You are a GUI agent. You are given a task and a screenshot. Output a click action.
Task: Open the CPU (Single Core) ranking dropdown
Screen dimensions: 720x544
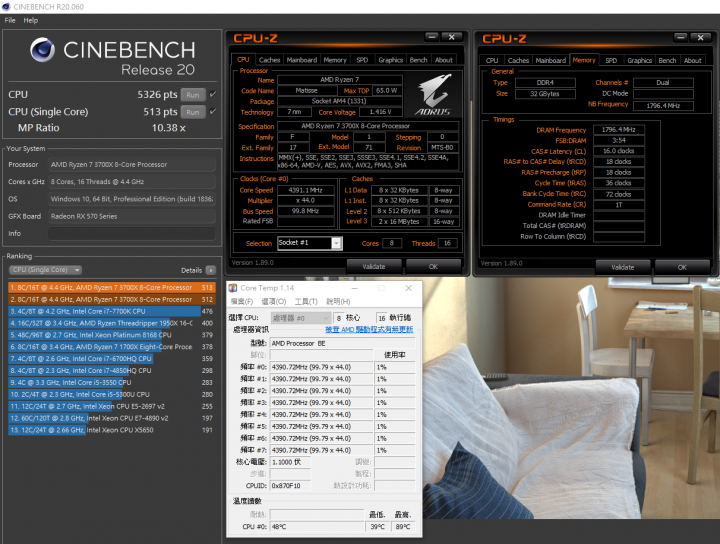pyautogui.click(x=45, y=270)
